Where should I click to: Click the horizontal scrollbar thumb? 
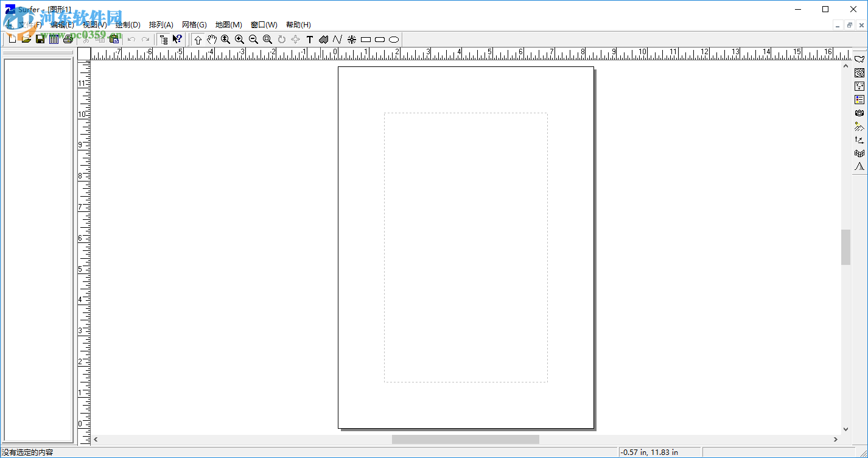465,439
